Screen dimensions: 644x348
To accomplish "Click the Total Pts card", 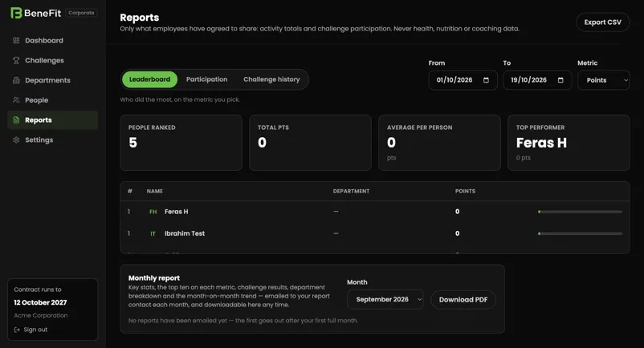I will [x=310, y=143].
